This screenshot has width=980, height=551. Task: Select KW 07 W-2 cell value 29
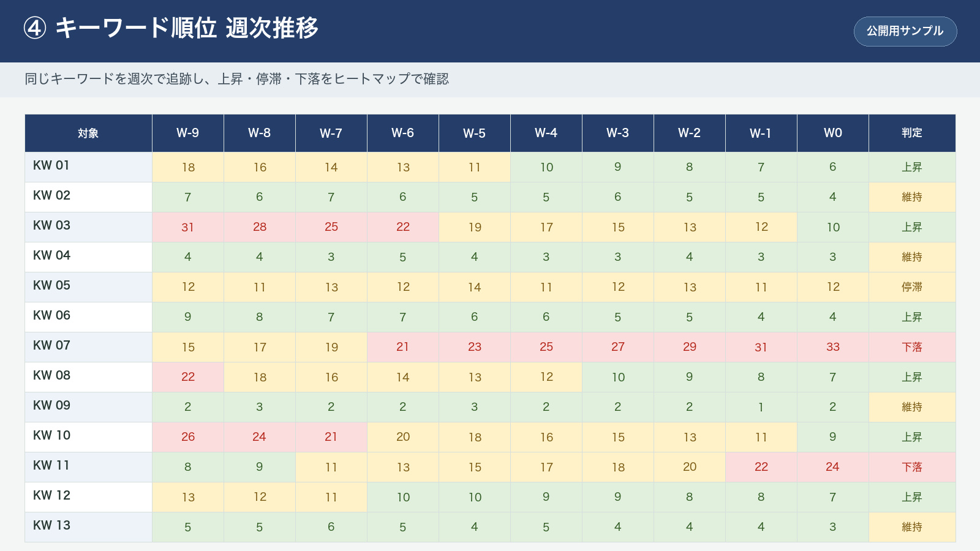[690, 347]
